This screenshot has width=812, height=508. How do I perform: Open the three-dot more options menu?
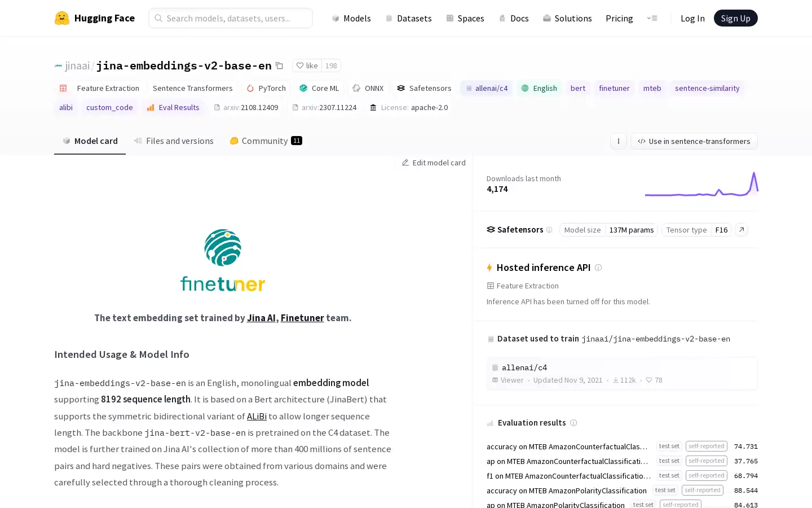pos(619,141)
